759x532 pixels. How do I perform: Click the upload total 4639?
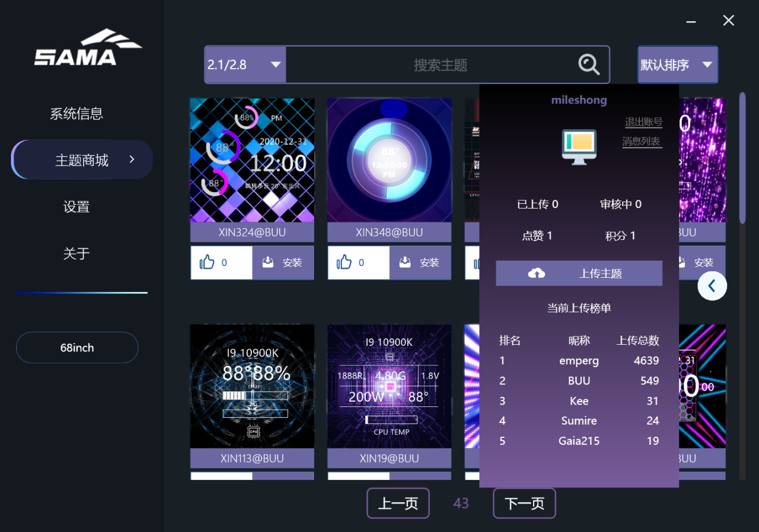[x=646, y=361]
